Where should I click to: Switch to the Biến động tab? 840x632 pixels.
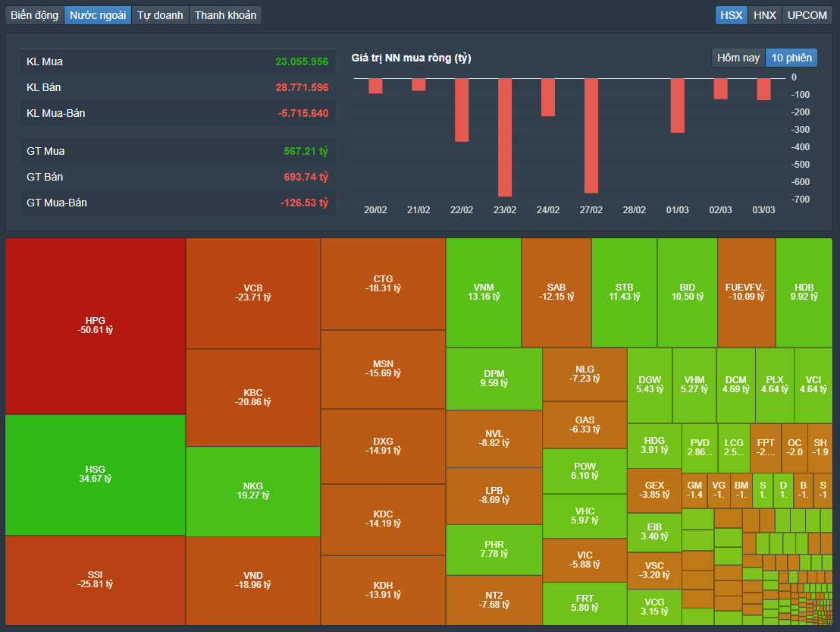(x=34, y=15)
